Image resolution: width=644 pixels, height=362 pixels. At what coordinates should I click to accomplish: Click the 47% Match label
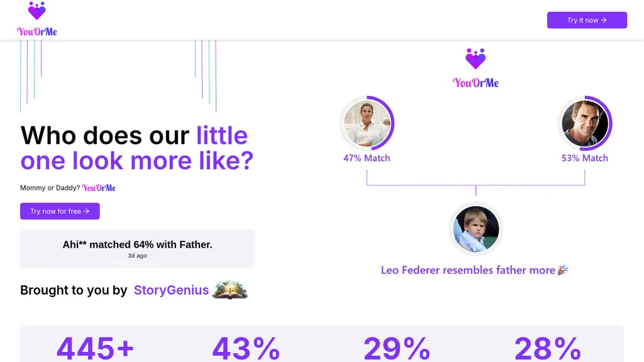click(367, 158)
